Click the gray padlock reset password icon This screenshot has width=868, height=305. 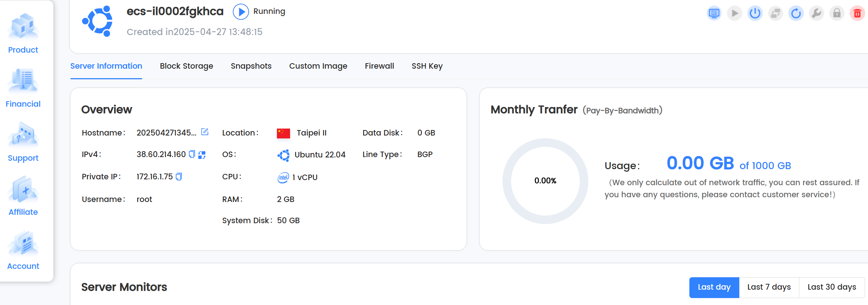[x=837, y=14]
